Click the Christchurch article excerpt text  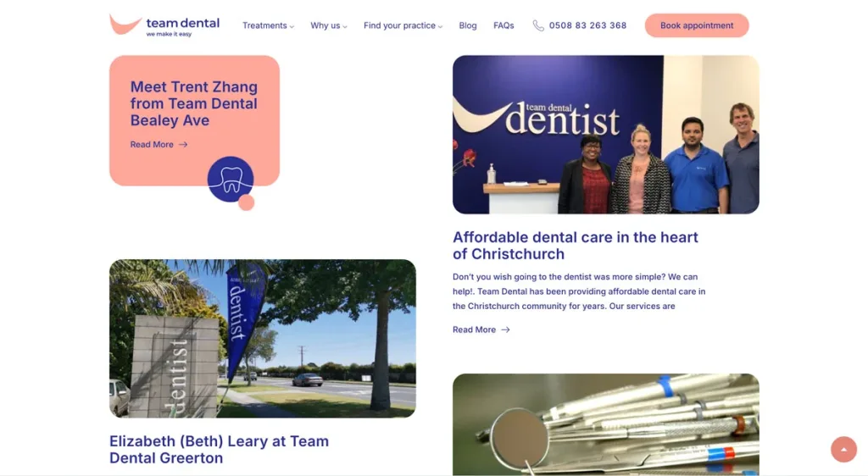tap(579, 291)
